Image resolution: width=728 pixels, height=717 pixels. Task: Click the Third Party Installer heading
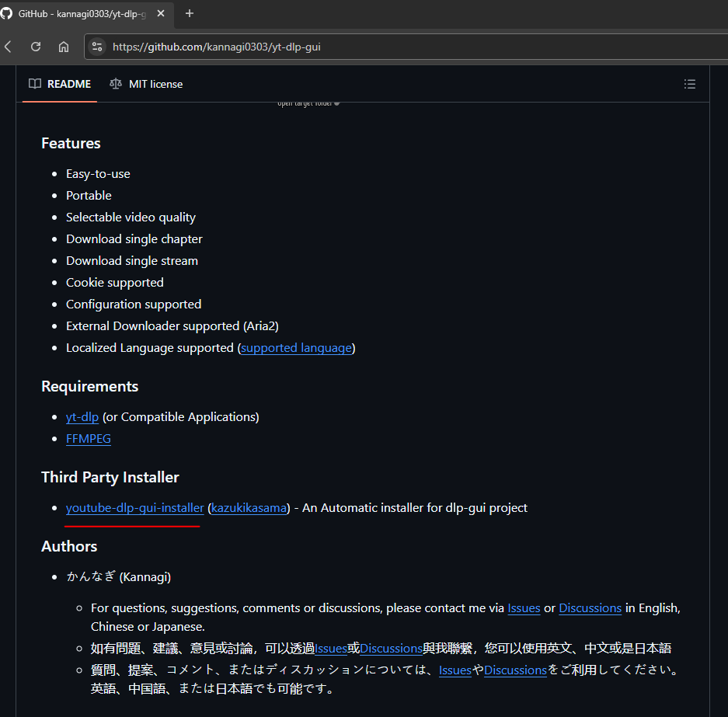[110, 478]
